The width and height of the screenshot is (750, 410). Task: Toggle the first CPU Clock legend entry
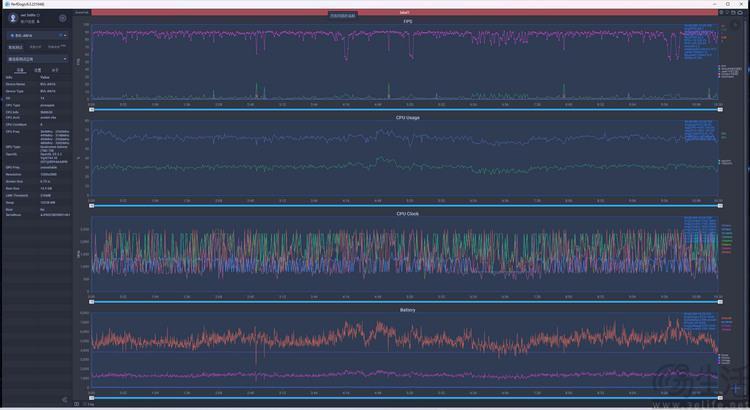[724, 226]
